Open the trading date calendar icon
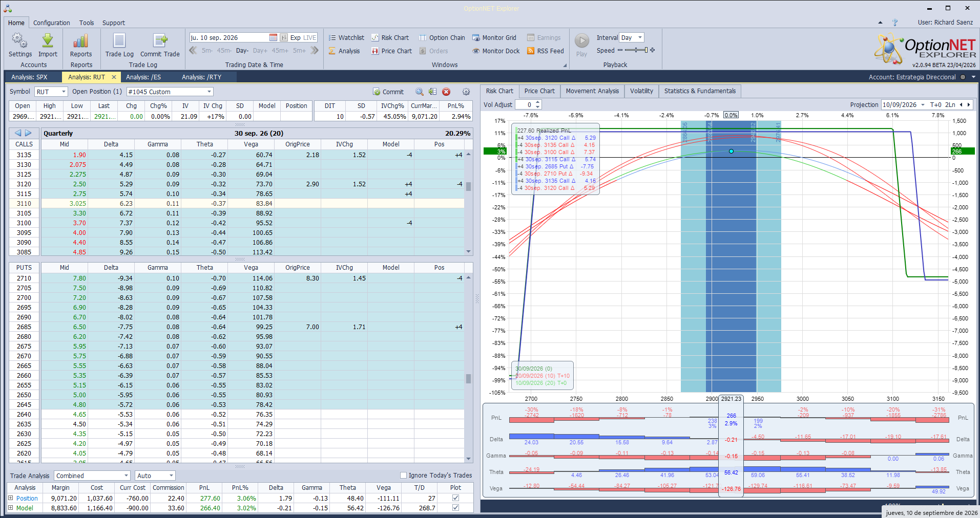Viewport: 980px width, 518px height. pos(273,37)
